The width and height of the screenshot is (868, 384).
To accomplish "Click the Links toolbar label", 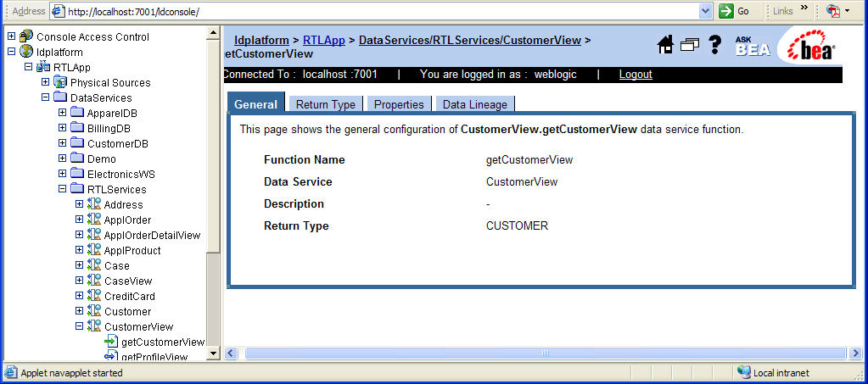I will pos(783,11).
